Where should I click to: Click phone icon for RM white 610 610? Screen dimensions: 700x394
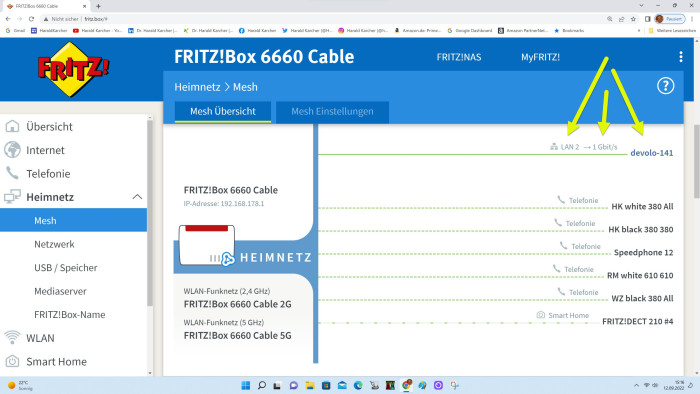click(x=557, y=269)
